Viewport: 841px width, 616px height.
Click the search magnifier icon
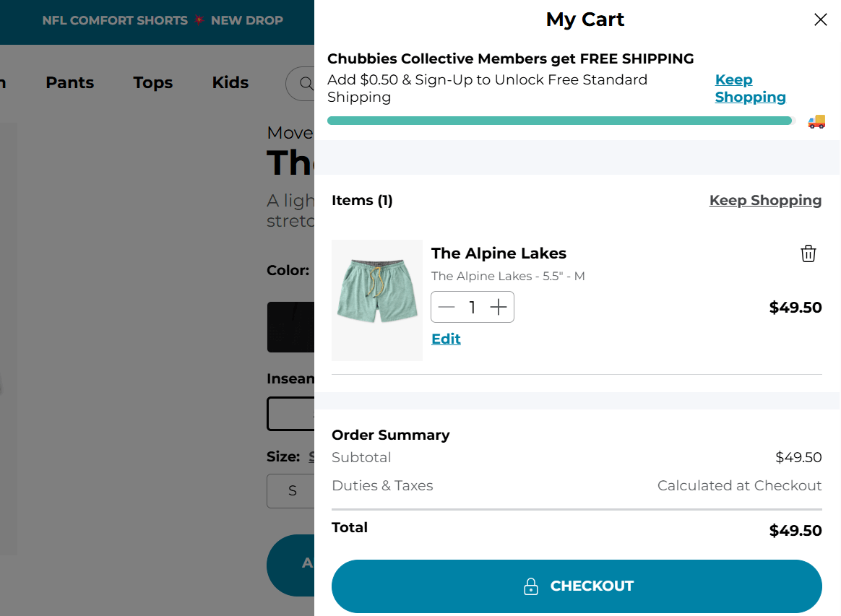[x=306, y=84]
